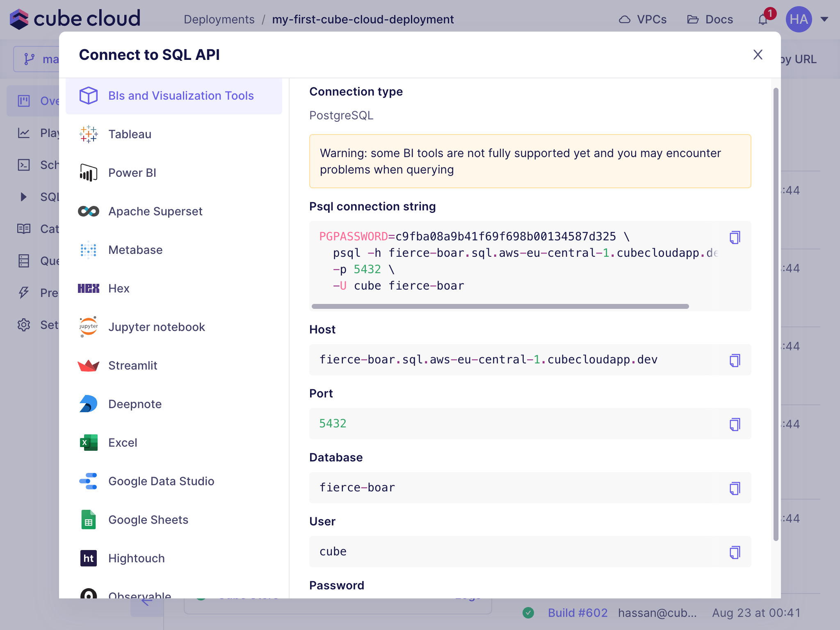Select Google Data Studio entry
Screen dimensions: 840x630
click(174, 481)
